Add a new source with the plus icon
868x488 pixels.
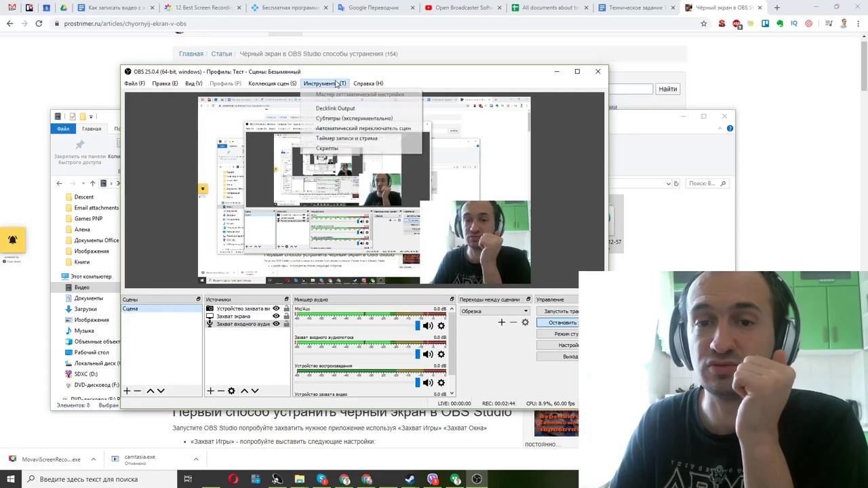[x=210, y=391]
